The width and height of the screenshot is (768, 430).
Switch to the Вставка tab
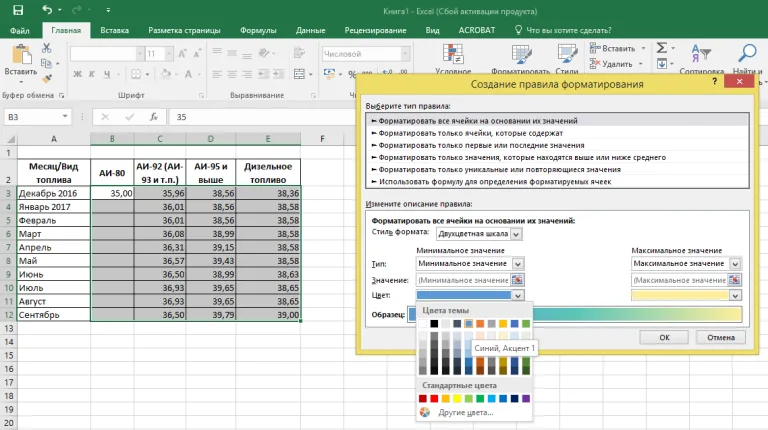(x=115, y=30)
